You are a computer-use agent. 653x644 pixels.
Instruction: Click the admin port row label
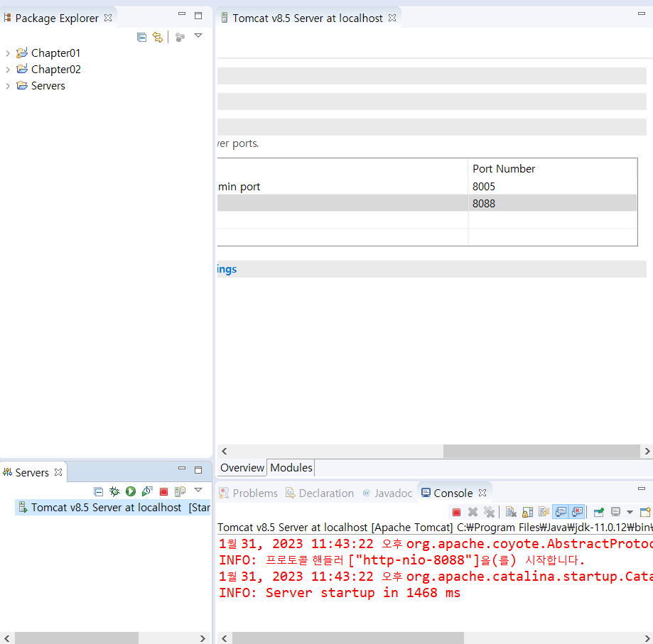239,187
